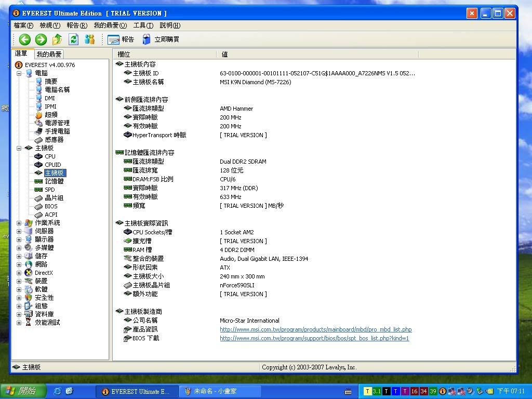Screen dimensions: 532x399
Task: Select the 軟體 software tree item
Action: (x=41, y=289)
